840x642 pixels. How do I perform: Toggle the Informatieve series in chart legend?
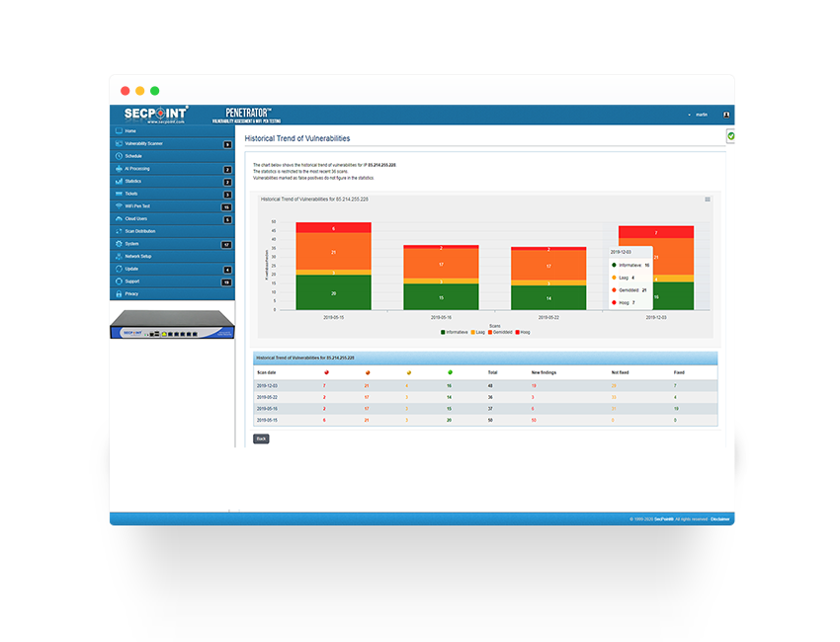click(x=457, y=333)
